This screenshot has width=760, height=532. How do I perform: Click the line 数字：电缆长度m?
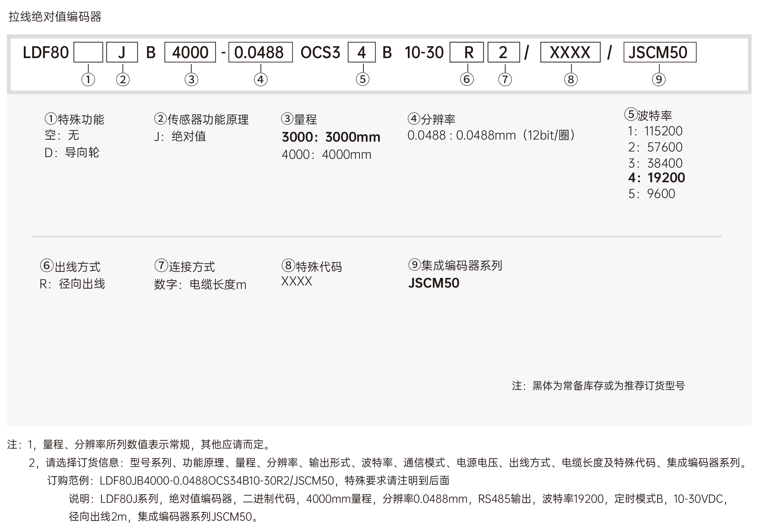[200, 285]
